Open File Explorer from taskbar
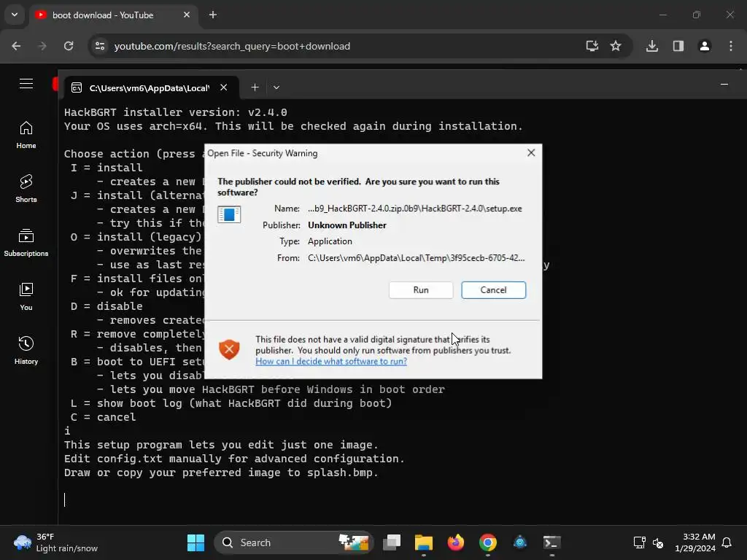The image size is (747, 560). [x=424, y=542]
